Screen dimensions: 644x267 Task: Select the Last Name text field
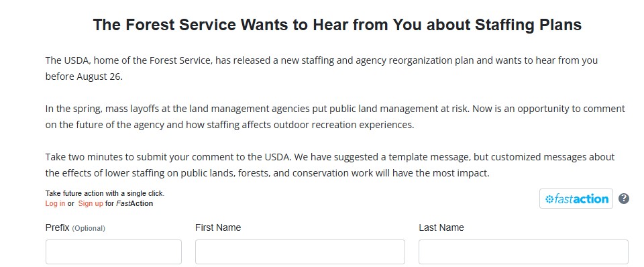(523, 252)
